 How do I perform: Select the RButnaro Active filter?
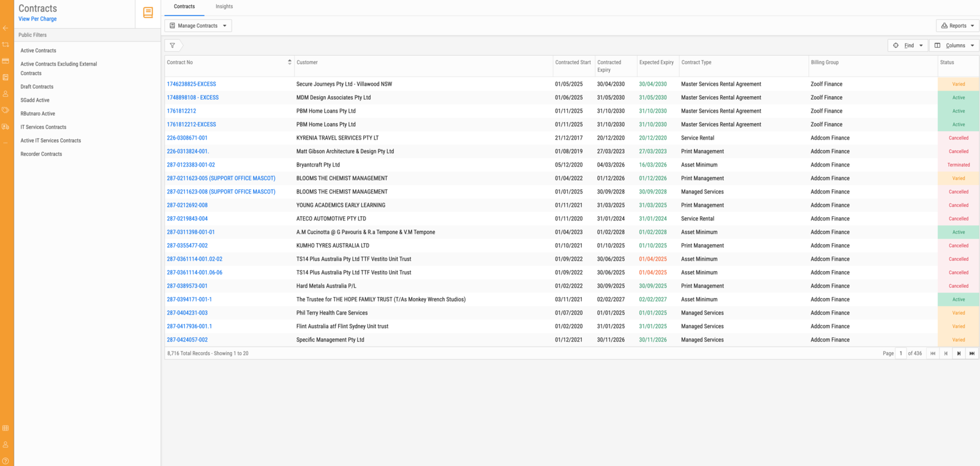point(38,114)
